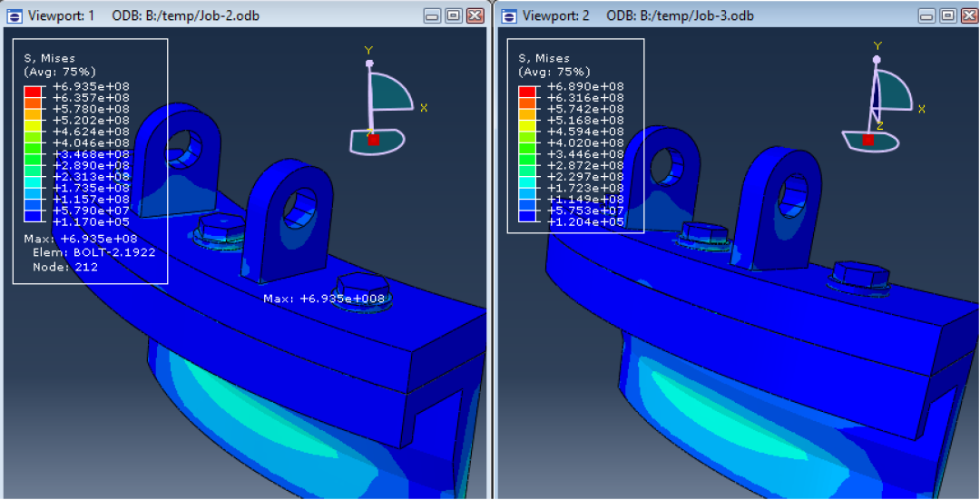Image resolution: width=980 pixels, height=500 pixels.
Task: Click the 'Max: +6.935e+008' annotation on the bolt
Action: click(324, 299)
